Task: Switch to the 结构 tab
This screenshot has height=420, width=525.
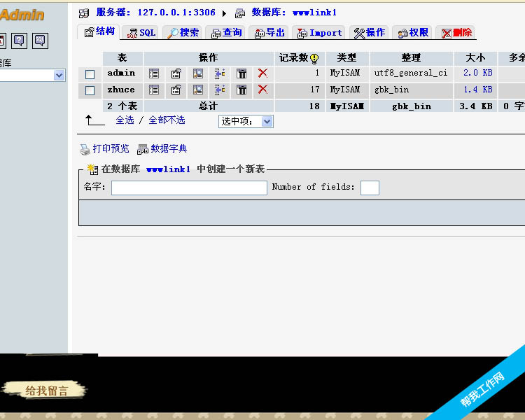Action: coord(99,31)
